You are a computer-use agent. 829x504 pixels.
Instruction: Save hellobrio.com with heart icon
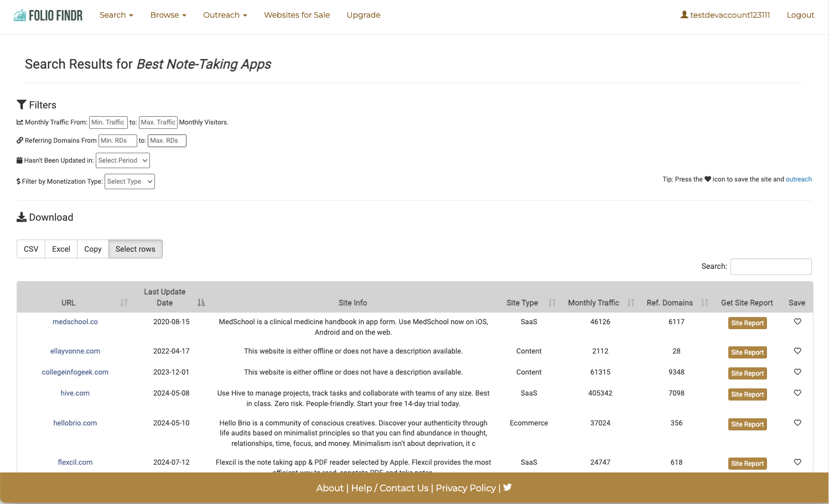(x=797, y=423)
